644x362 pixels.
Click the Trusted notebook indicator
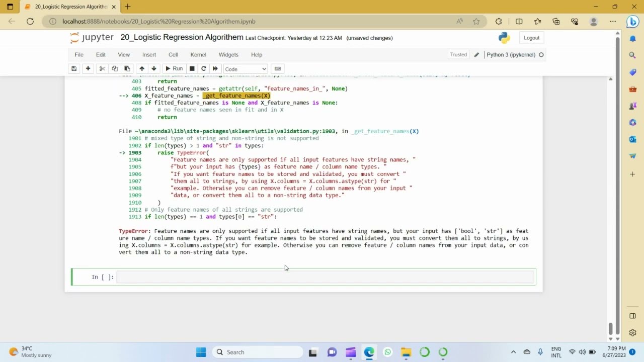[x=458, y=55]
